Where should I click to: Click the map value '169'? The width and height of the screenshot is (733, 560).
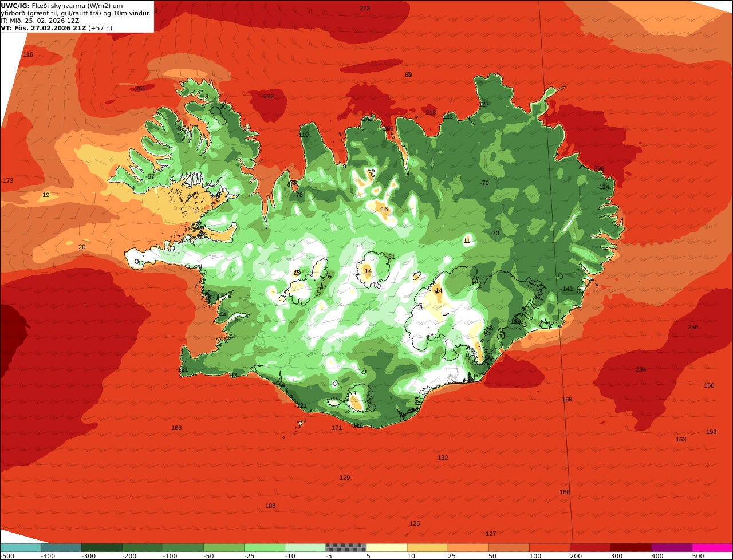(567, 399)
